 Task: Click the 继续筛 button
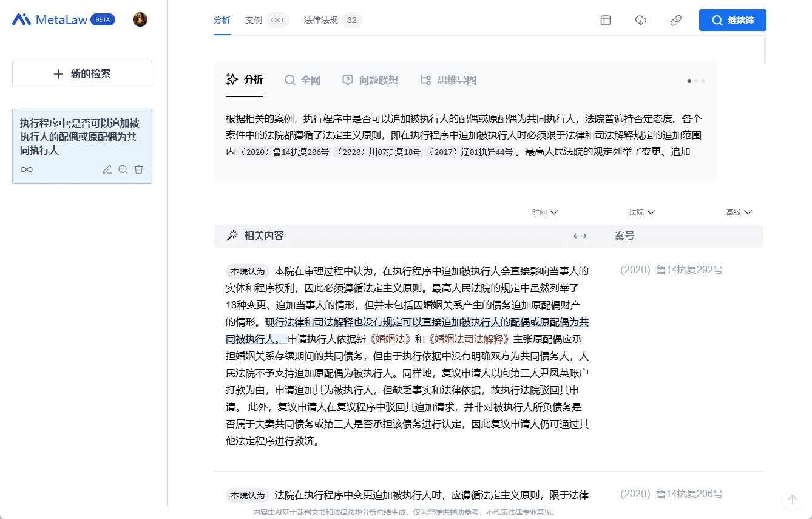tap(732, 20)
